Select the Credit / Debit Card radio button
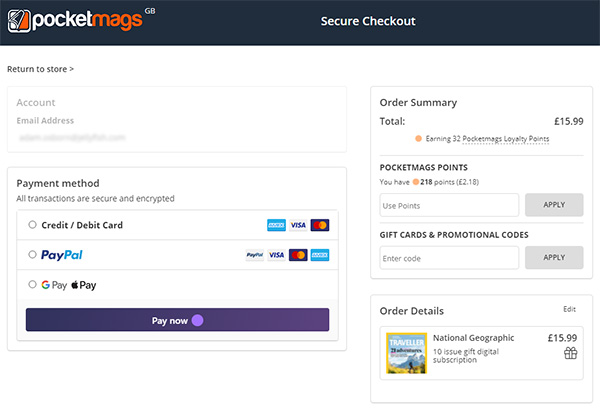Screen dimensions: 600x414 [33, 225]
